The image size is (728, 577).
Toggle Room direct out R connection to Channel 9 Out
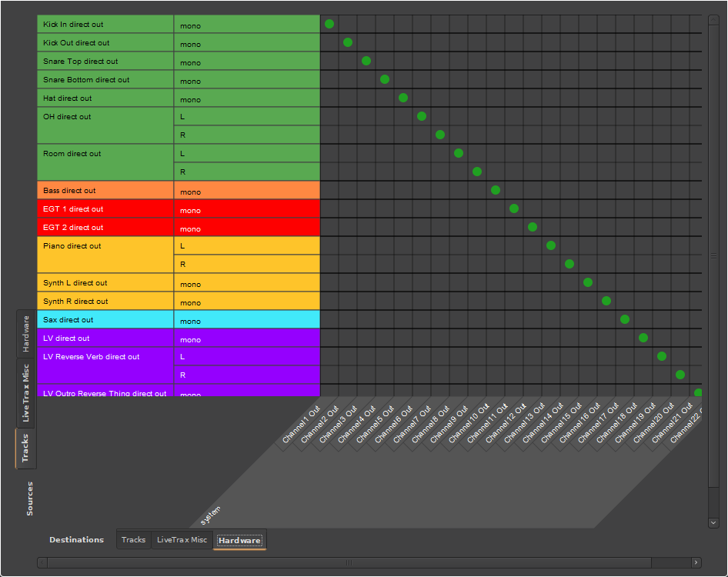pyautogui.click(x=477, y=172)
